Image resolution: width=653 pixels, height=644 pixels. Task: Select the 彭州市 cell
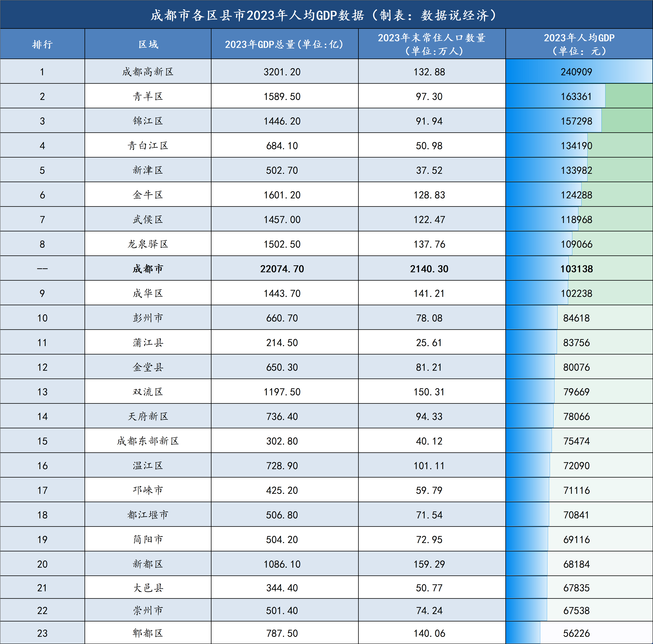(148, 318)
